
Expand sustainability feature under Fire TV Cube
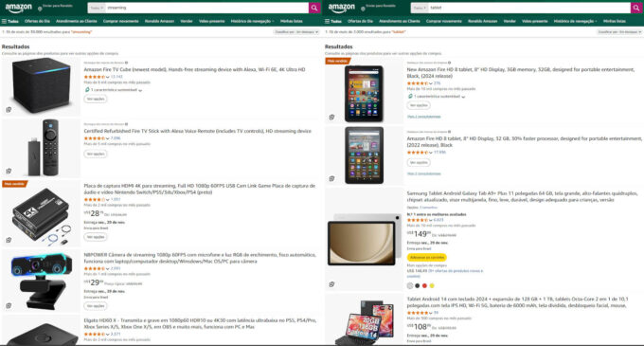point(140,90)
